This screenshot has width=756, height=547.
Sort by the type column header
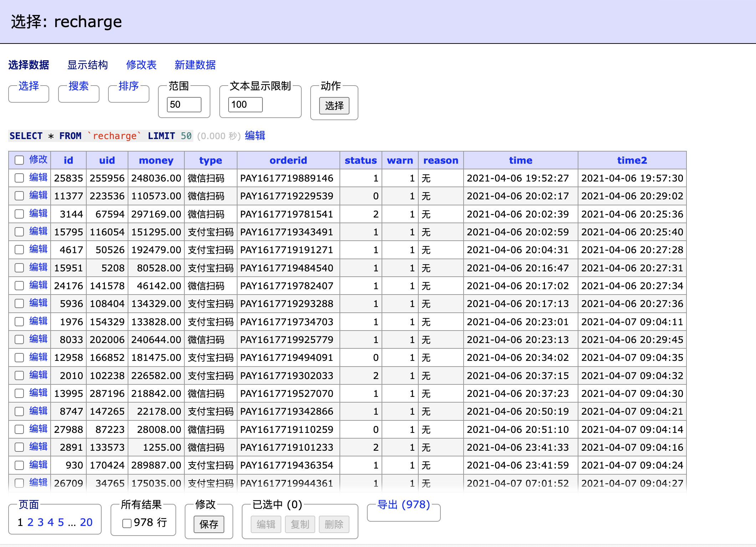coord(210,160)
